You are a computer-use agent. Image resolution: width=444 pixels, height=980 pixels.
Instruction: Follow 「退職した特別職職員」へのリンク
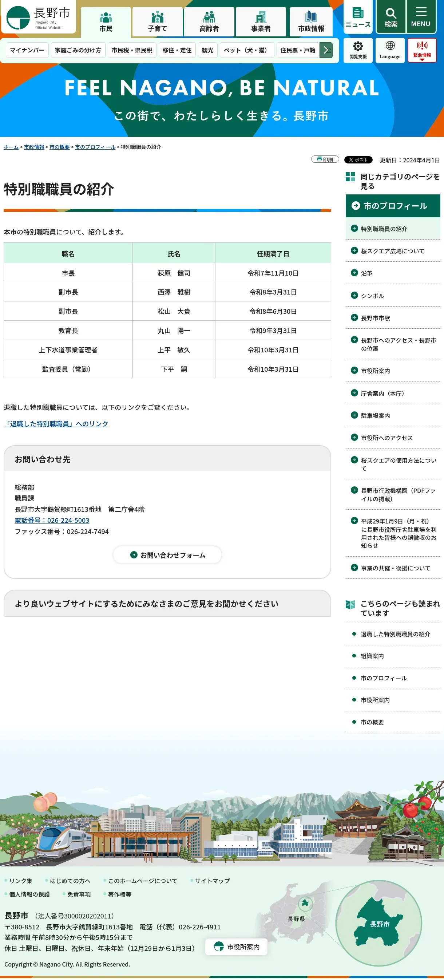pyautogui.click(x=56, y=424)
